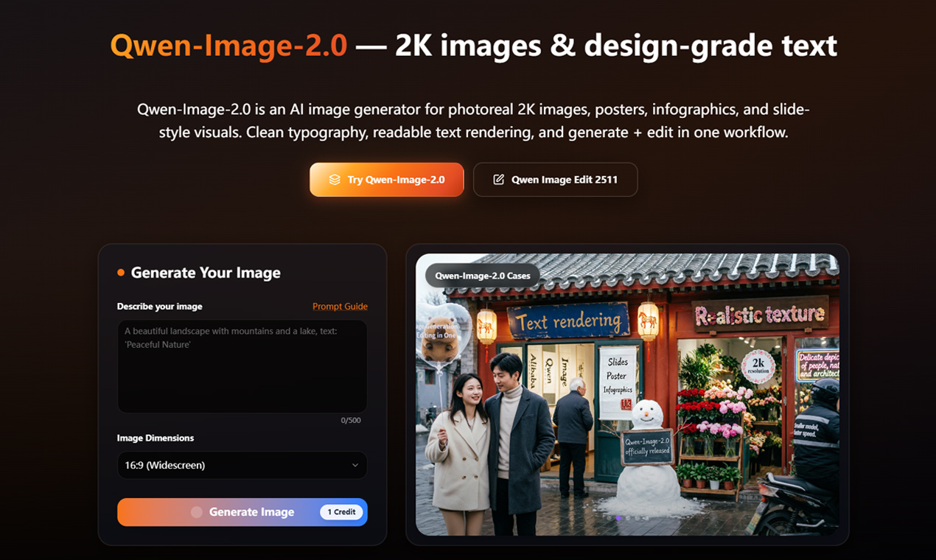
Task: Click the pencil edit icon beside Qwen Image Edit 2511
Action: (x=499, y=179)
